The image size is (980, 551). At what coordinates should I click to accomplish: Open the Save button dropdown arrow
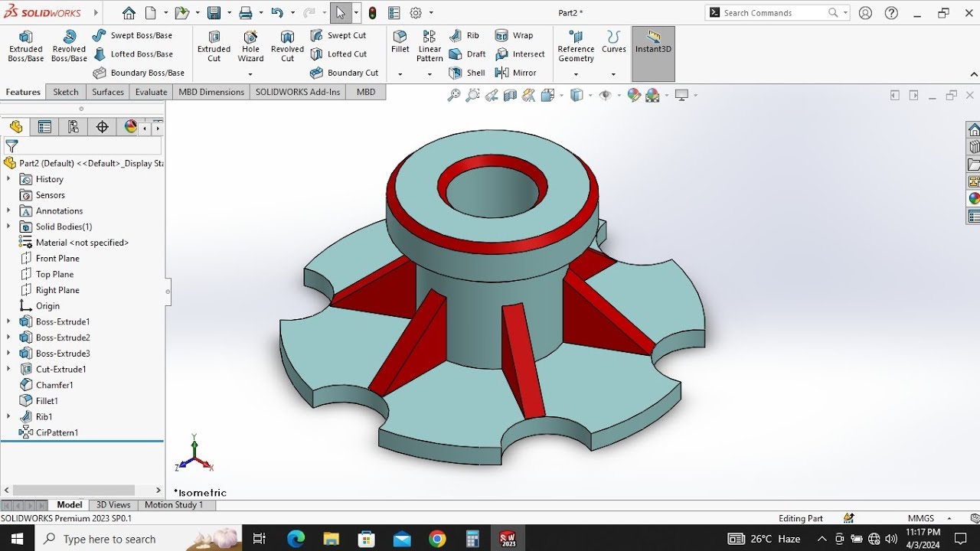point(228,13)
